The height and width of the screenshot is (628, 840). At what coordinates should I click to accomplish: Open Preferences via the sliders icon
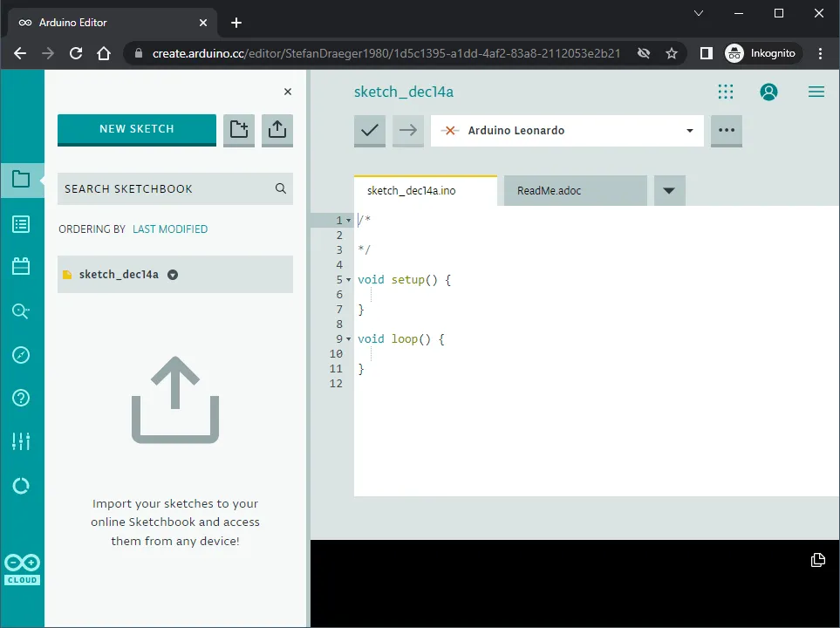click(22, 441)
